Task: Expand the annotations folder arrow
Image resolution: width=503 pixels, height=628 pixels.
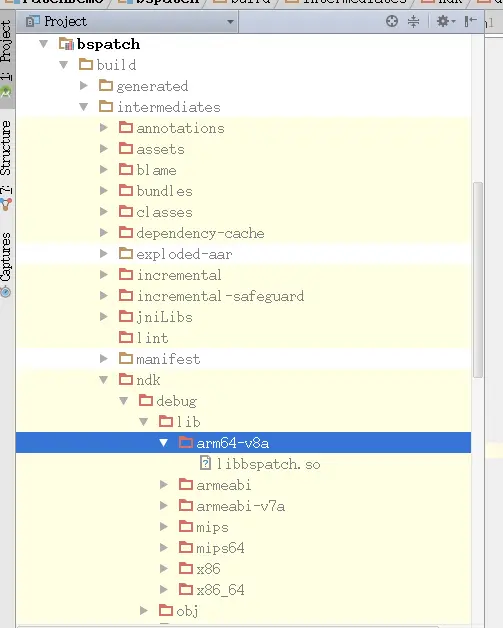Action: (104, 127)
